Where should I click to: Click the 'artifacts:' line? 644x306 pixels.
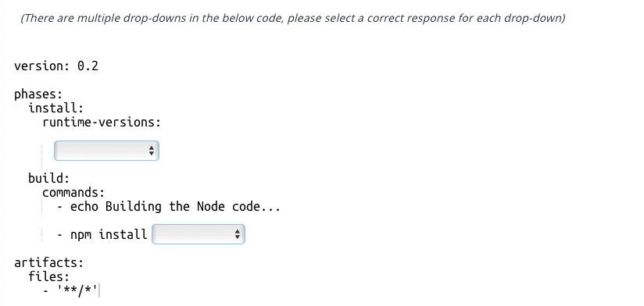click(x=49, y=262)
